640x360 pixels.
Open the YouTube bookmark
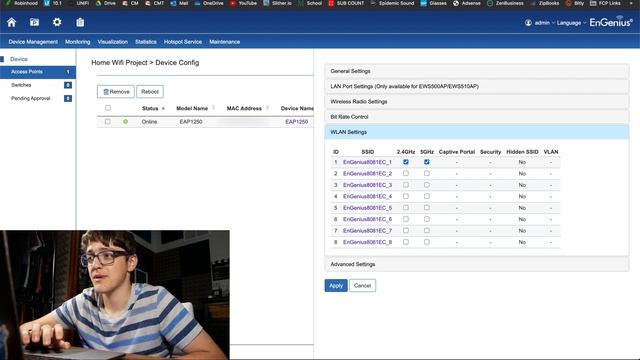[x=243, y=3]
